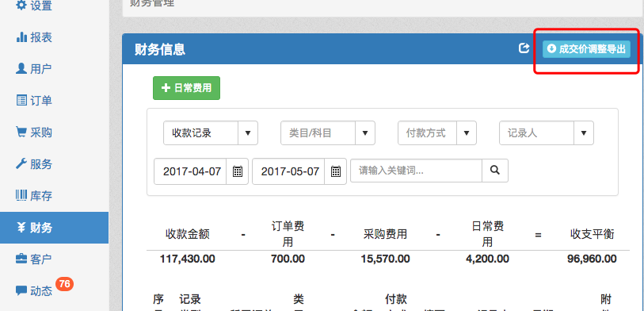Click the gear icon beside 设置

[x=21, y=6]
